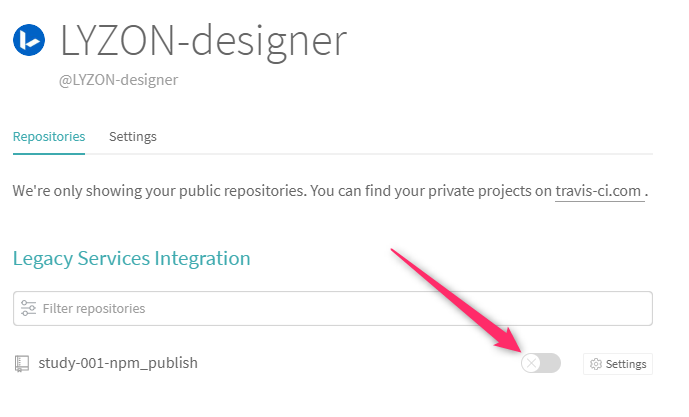
Task: Open the study-001-npm_publish repository
Action: 118,363
